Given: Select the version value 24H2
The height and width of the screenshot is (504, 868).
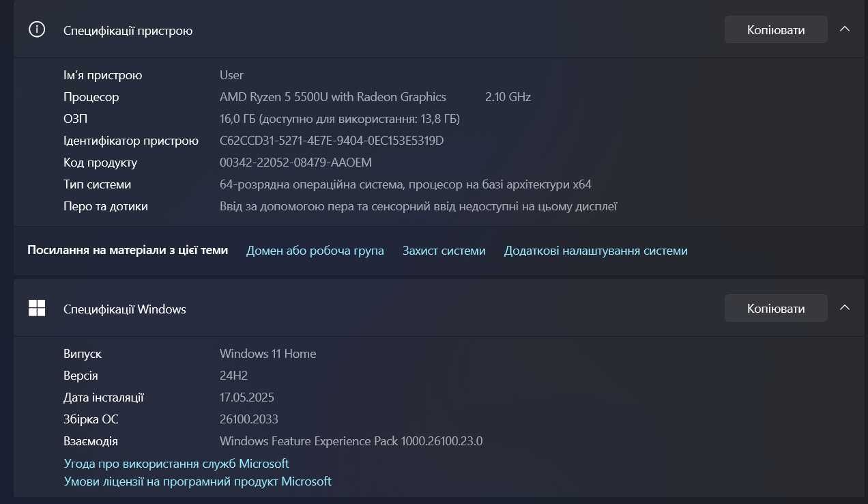Looking at the screenshot, I should (x=234, y=376).
